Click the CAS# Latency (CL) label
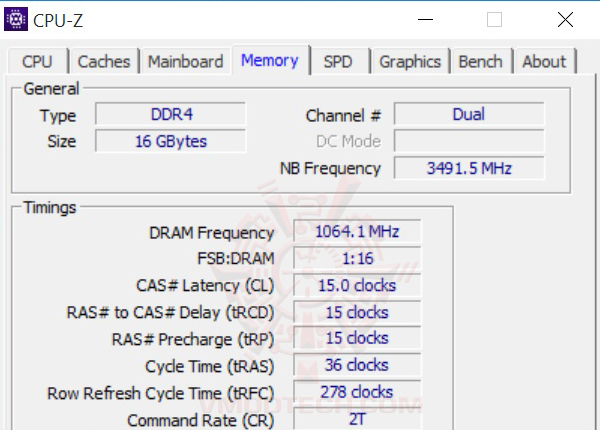600x430 pixels. [x=205, y=286]
